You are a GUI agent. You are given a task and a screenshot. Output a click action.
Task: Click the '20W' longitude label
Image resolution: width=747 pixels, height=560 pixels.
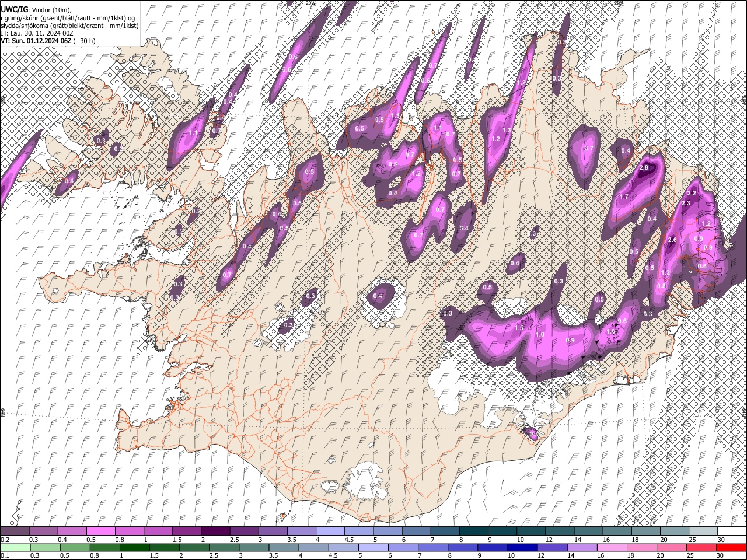tap(310, 3)
